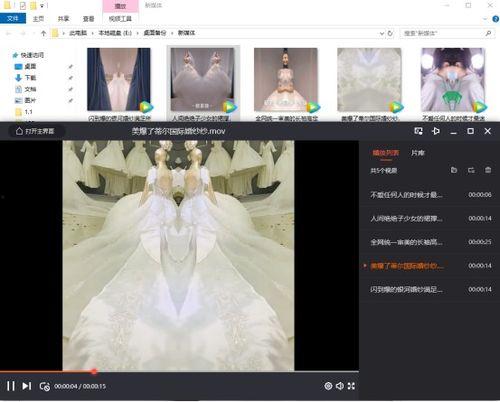Refresh the Explorer folder view

pos(390,33)
